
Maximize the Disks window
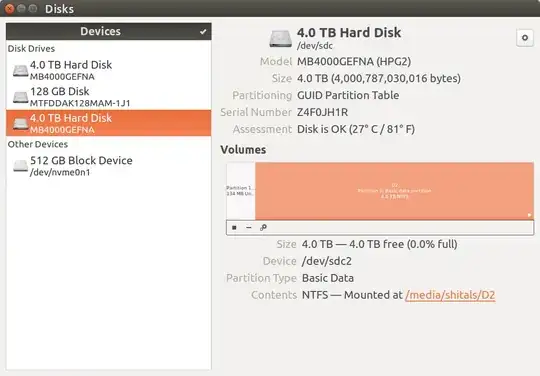pos(33,9)
